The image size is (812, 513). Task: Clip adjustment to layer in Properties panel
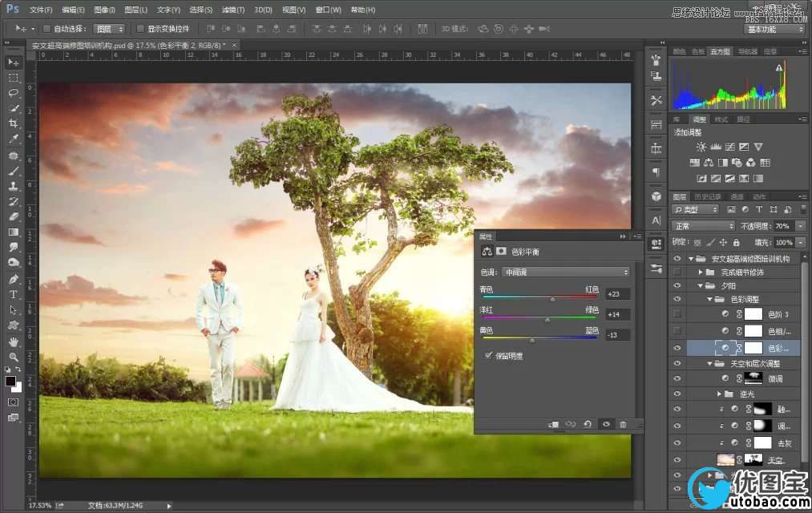click(554, 425)
